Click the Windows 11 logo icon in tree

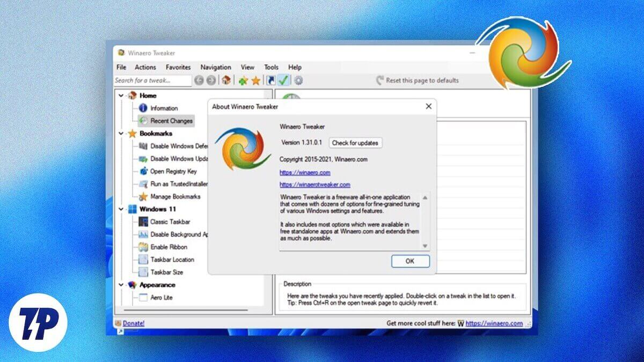[132, 209]
